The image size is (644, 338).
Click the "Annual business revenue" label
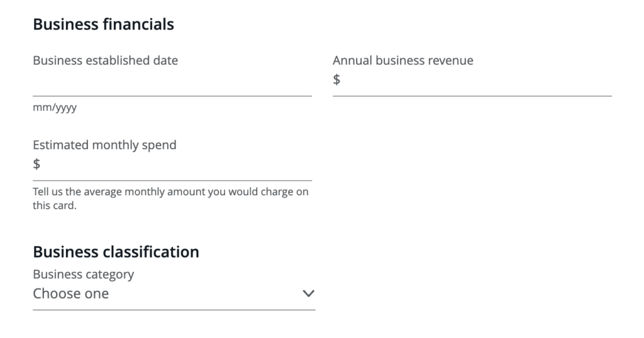(402, 60)
